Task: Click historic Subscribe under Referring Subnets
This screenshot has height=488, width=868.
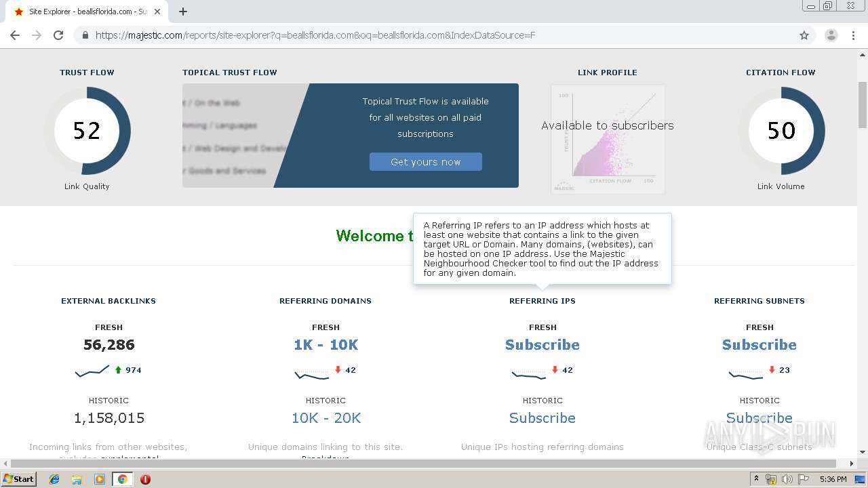Action: point(759,418)
